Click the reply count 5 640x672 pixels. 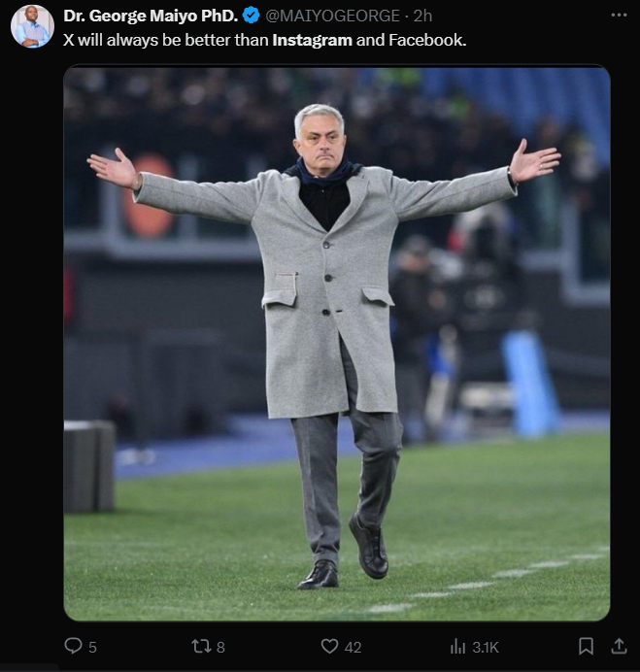click(92, 647)
